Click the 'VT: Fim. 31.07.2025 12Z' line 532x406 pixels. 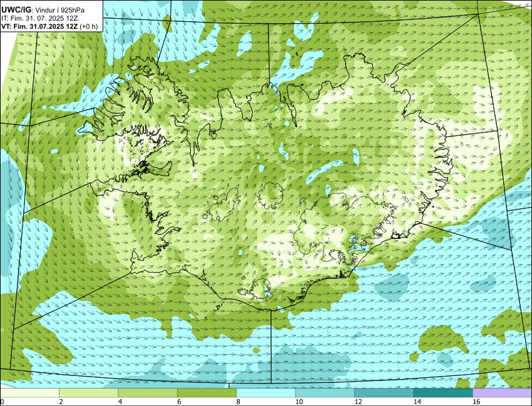point(39,26)
